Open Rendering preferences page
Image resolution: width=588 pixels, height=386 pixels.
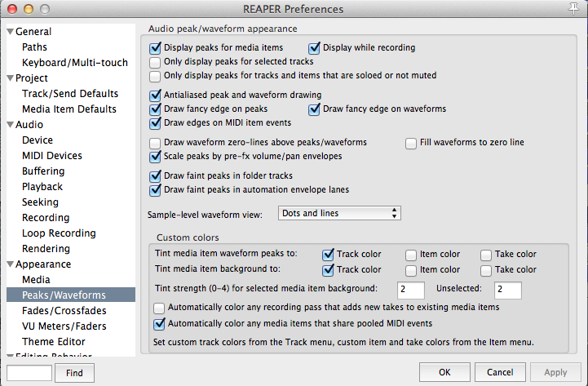46,249
